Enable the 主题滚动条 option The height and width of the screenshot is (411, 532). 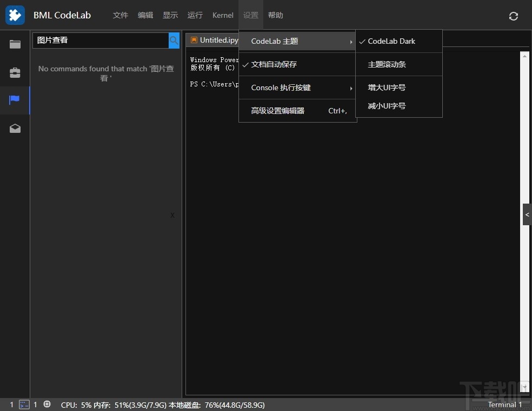click(386, 64)
